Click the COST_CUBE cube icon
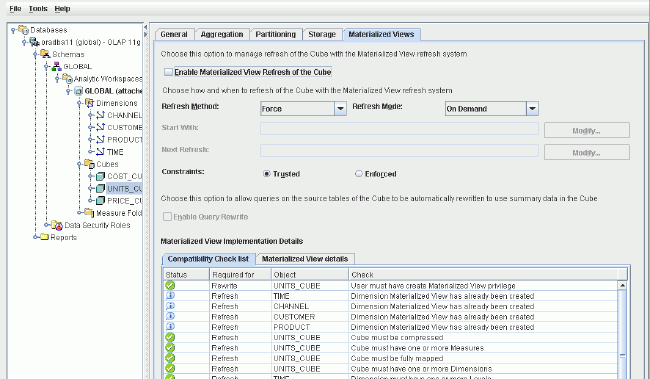 (x=100, y=176)
